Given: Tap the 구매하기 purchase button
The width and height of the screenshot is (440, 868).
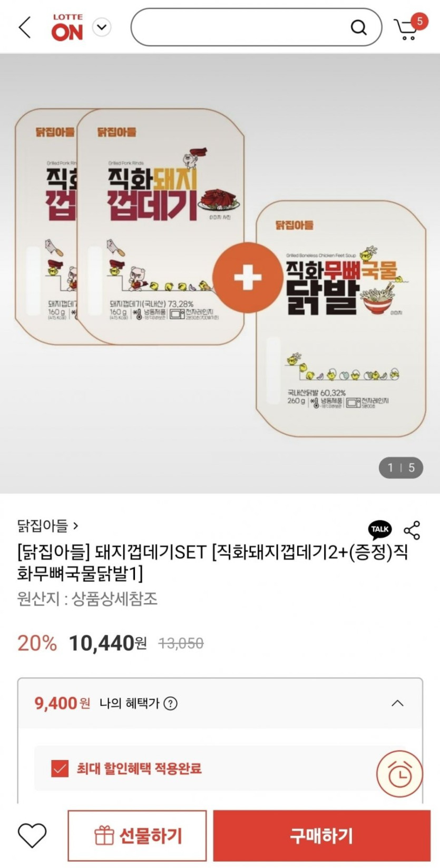Looking at the screenshot, I should 321,835.
